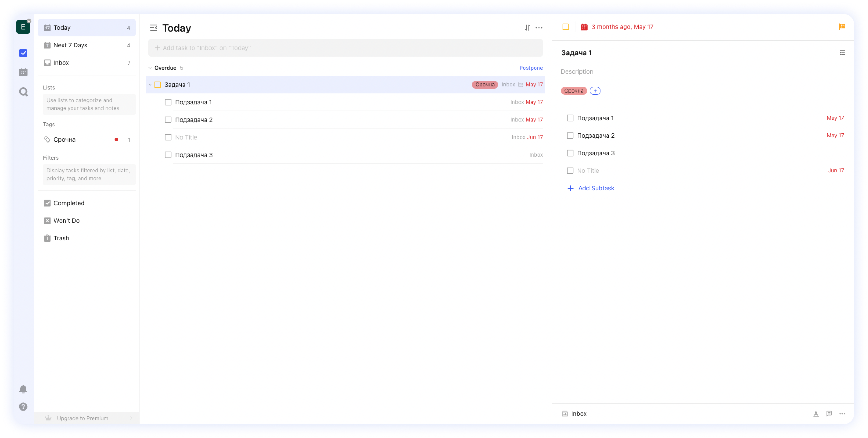868x438 pixels.
Task: Complete Задача 1 via the yellow checkbox in the list
Action: pyautogui.click(x=157, y=85)
